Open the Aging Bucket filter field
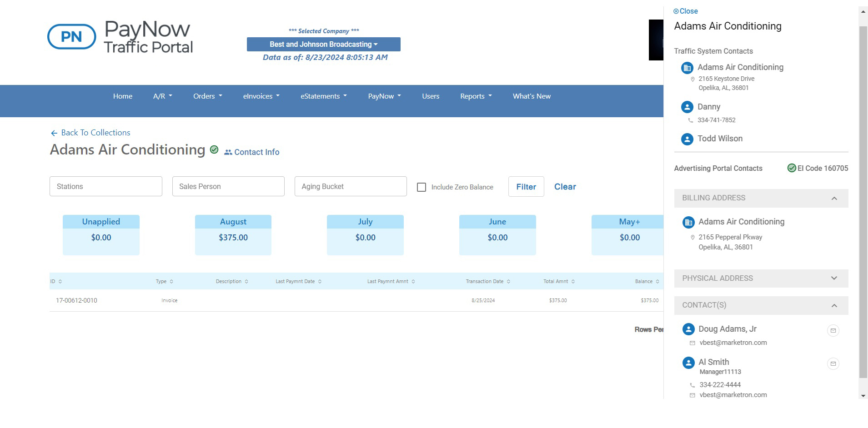Image resolution: width=868 pixels, height=428 pixels. [351, 186]
